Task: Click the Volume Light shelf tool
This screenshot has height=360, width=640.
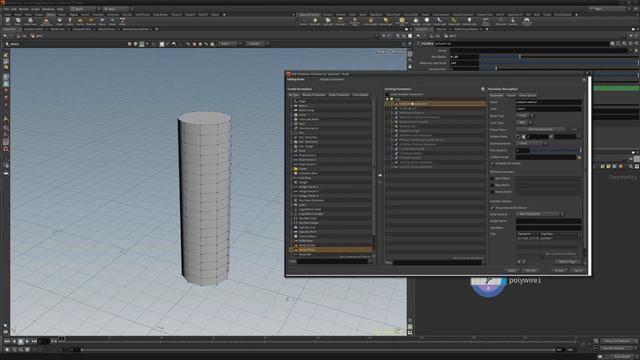Action: pos(370,20)
